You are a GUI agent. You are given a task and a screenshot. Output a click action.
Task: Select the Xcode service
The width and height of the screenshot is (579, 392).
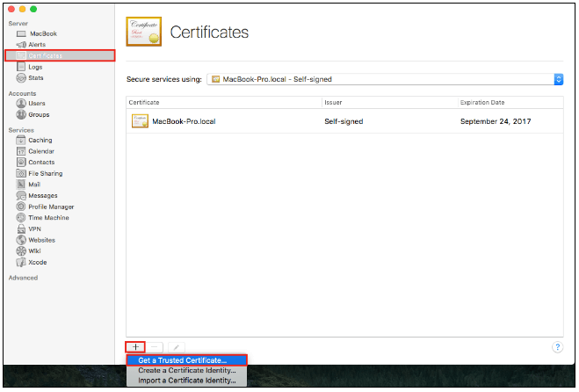pyautogui.click(x=37, y=262)
